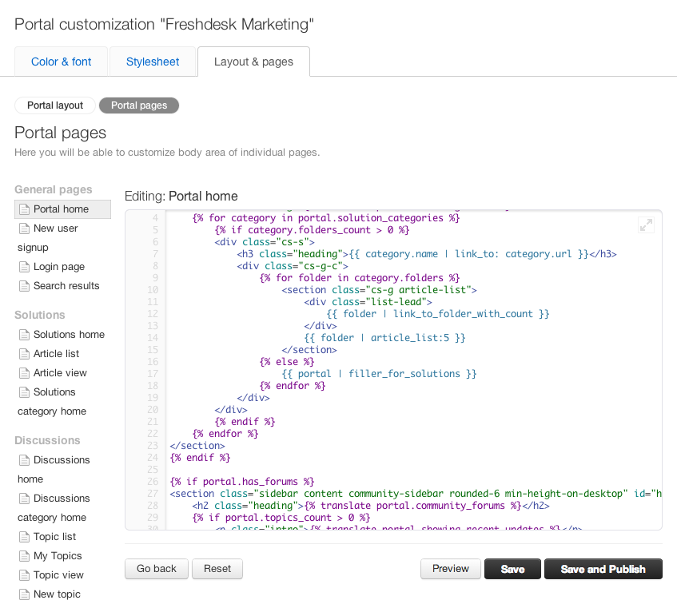Open the New topic page
This screenshot has width=677, height=616.
coord(57,594)
